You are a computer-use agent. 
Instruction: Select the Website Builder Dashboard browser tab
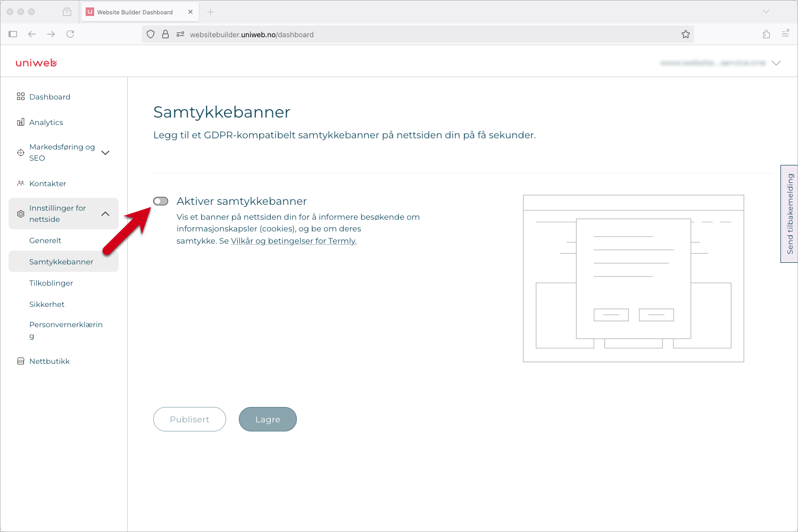[140, 12]
